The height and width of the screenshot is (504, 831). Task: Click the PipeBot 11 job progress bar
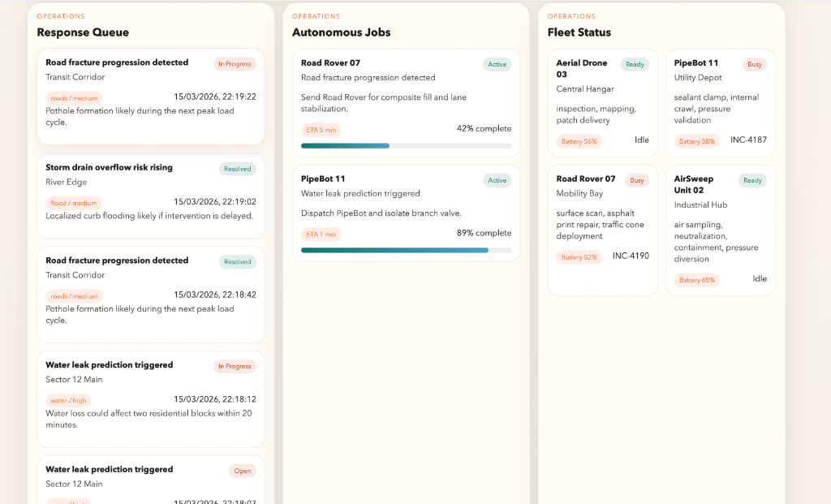[406, 250]
